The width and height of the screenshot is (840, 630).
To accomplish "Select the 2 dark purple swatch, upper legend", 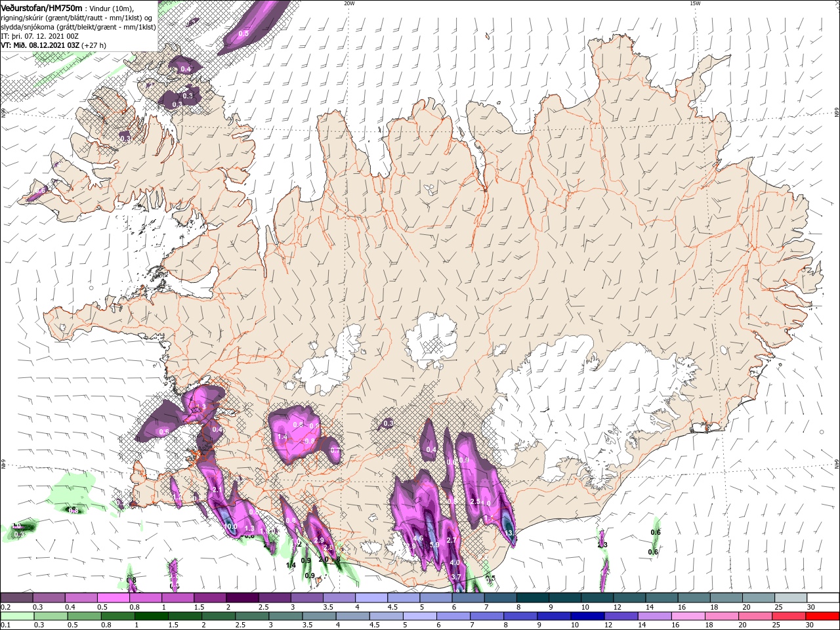I will coord(241,598).
